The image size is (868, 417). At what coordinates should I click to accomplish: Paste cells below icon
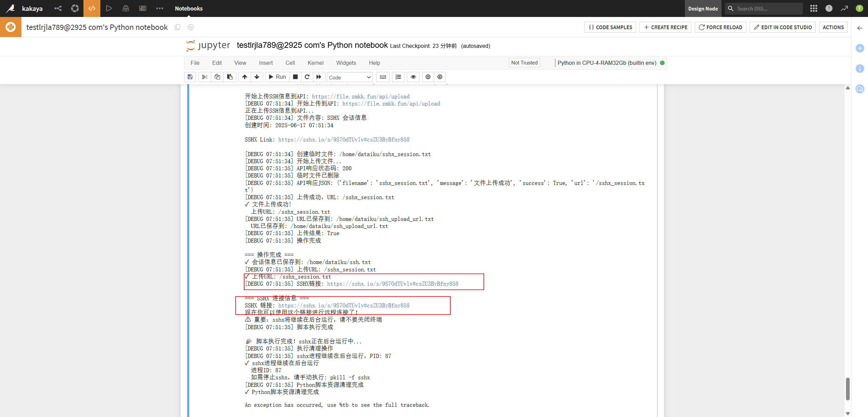pyautogui.click(x=230, y=77)
